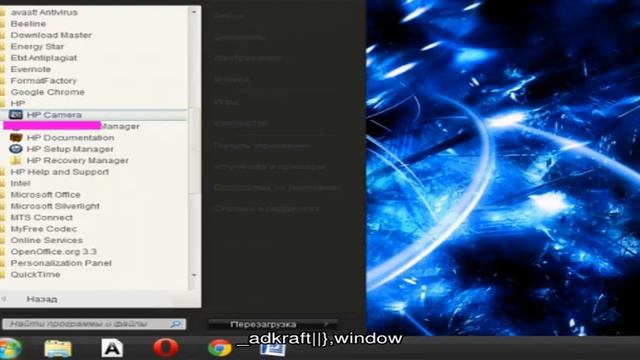The image size is (640, 360).
Task: Click the Windows Start orb
Action: [x=9, y=349]
